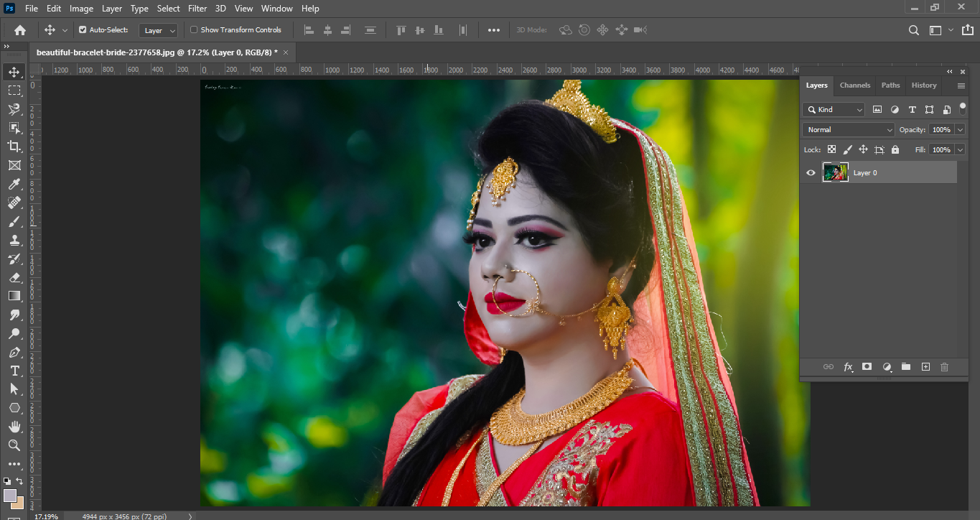The height and width of the screenshot is (520, 980).
Task: Enable Show Transform Controls checkbox
Action: pos(194,30)
